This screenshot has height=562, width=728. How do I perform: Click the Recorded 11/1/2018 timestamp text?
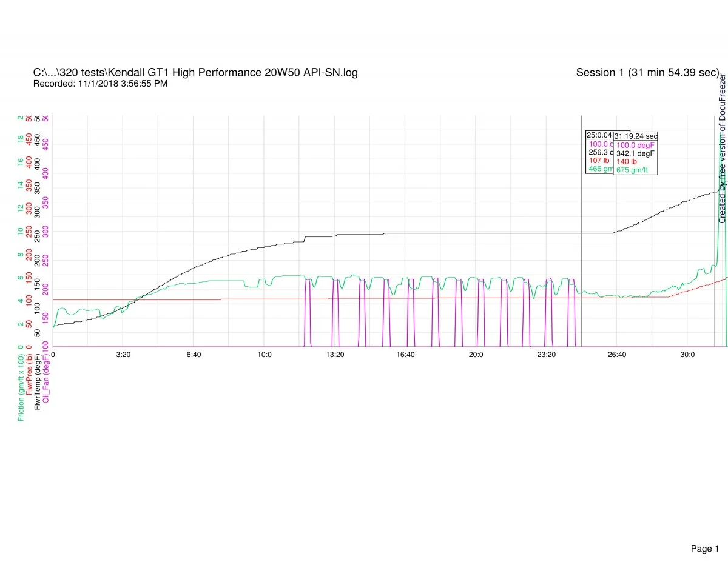coord(100,84)
